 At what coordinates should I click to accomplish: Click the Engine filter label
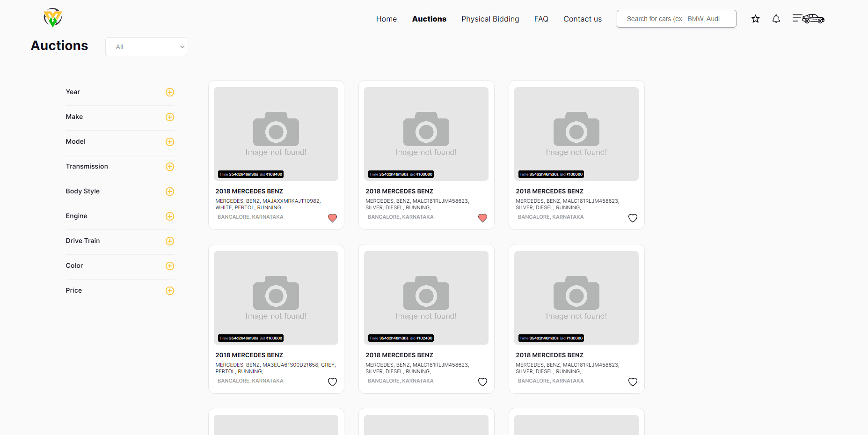tap(77, 216)
